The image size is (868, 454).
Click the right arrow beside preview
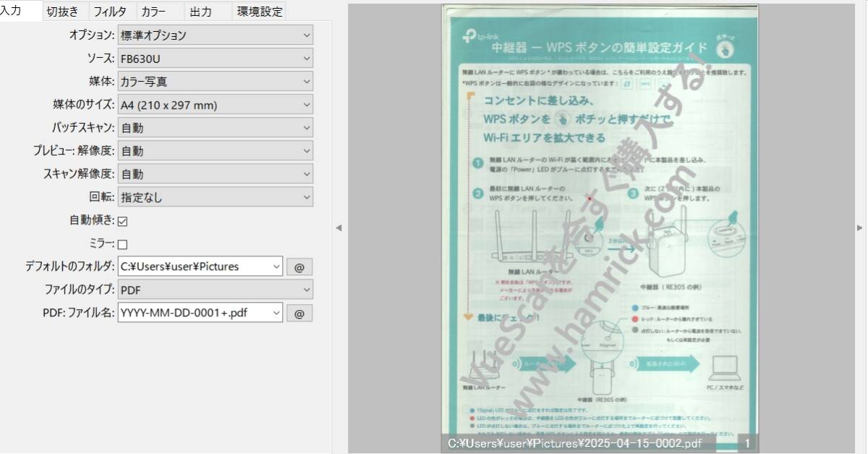pos(859,227)
